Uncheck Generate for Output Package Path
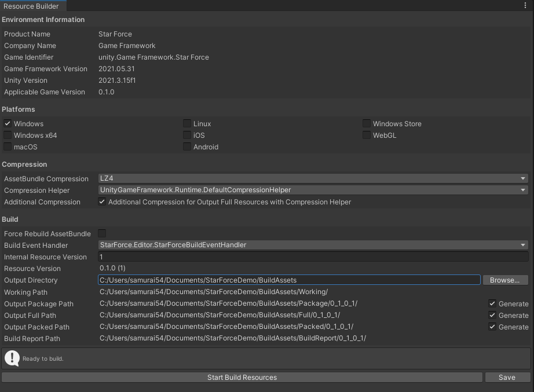This screenshot has height=392, width=534. (x=492, y=303)
